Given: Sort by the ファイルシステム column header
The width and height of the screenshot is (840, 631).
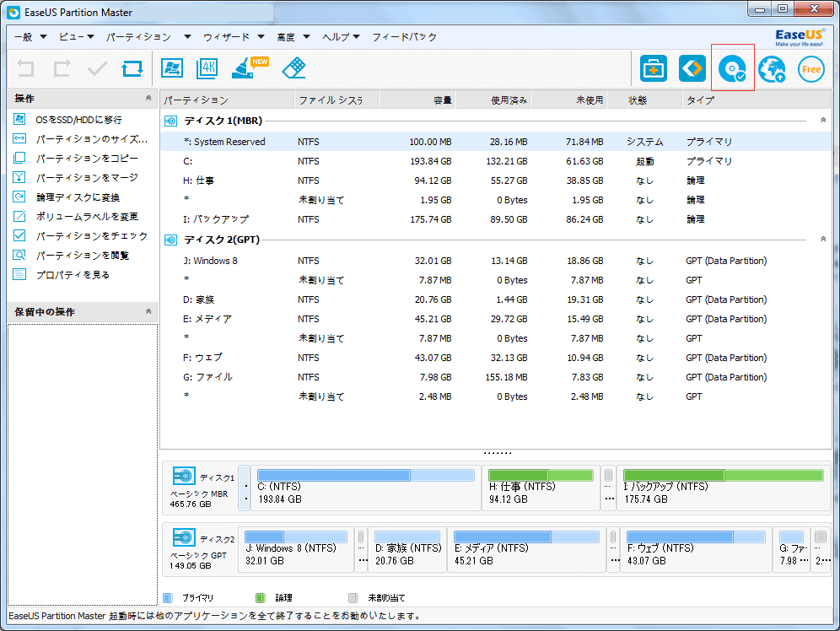Looking at the screenshot, I should tap(337, 100).
